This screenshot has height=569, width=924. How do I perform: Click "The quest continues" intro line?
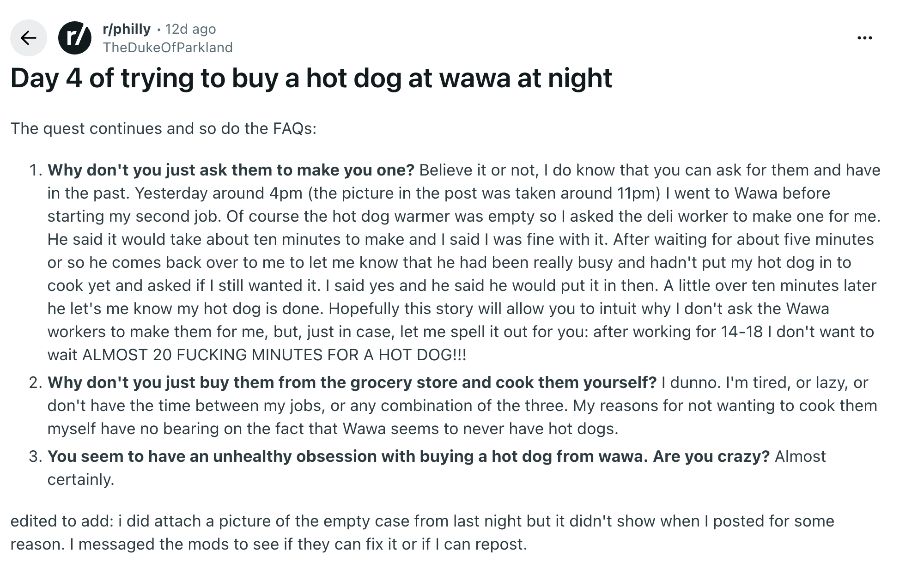pyautogui.click(x=164, y=128)
